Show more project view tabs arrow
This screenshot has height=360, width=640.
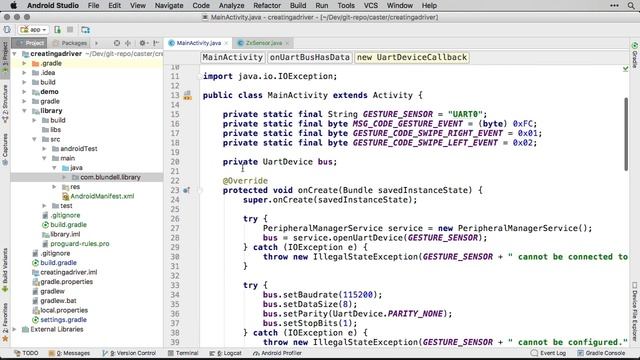pos(97,43)
